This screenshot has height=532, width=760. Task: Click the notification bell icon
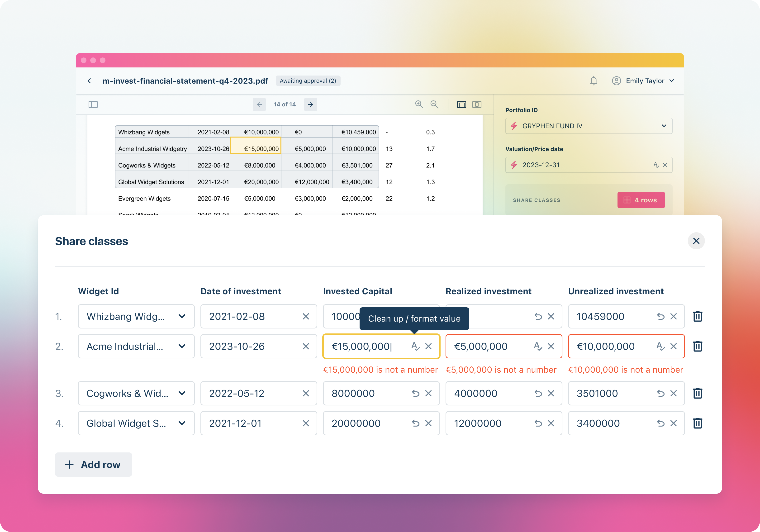[594, 81]
